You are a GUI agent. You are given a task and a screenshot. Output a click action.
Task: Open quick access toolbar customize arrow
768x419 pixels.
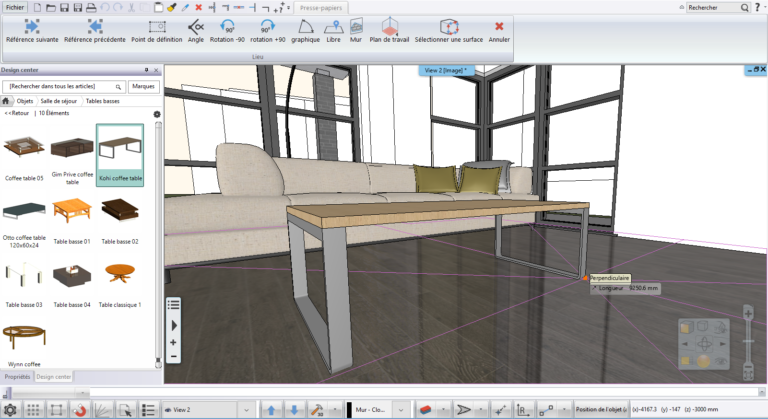coord(288,8)
